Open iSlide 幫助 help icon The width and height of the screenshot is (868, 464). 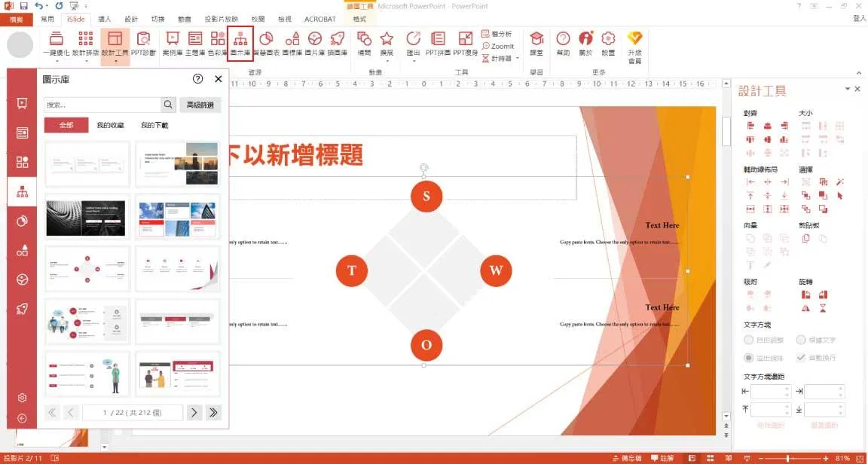[x=563, y=44]
